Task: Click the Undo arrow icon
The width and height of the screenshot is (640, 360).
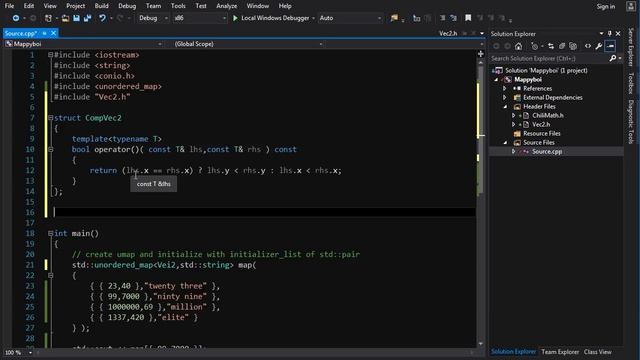Action: 102,18
